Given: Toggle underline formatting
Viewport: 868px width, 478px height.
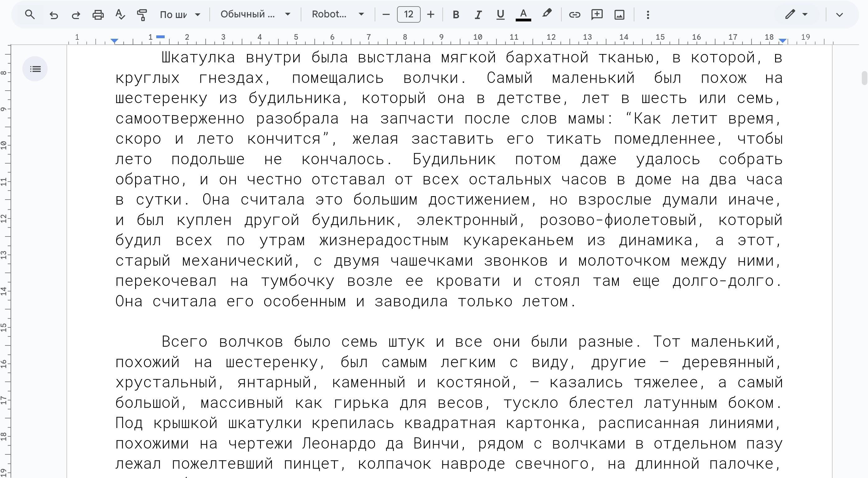Looking at the screenshot, I should (x=500, y=15).
